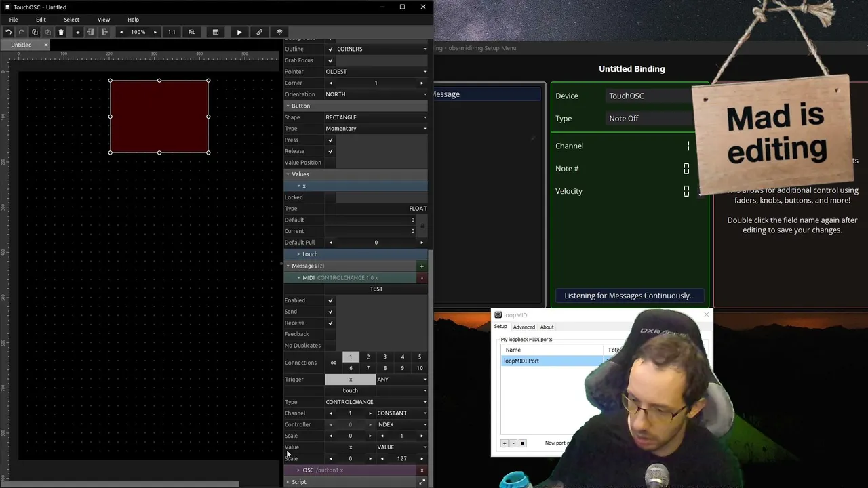This screenshot has height=488, width=868.
Task: Open the Orientation NORTH dropdown
Action: pos(376,94)
